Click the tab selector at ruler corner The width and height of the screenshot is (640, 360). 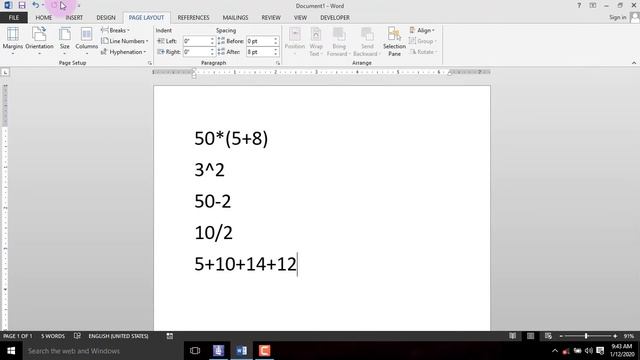coord(5,72)
